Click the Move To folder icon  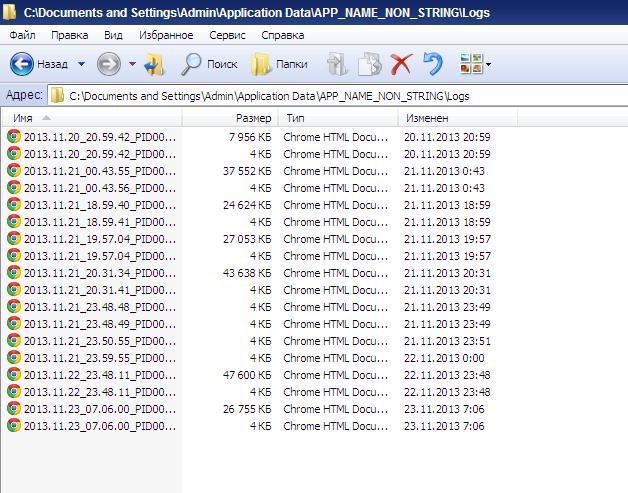tap(338, 64)
